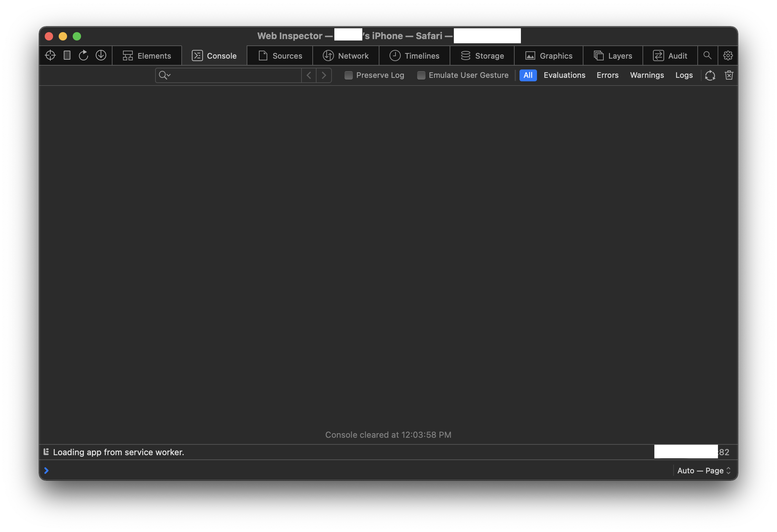The height and width of the screenshot is (532, 777).
Task: Enable the Preserve Log checkbox
Action: click(x=348, y=75)
